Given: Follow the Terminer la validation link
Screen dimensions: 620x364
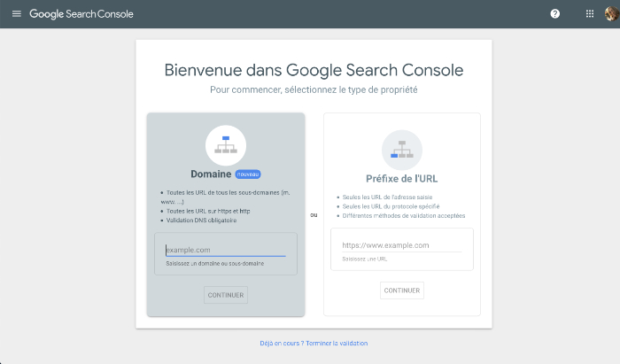Looking at the screenshot, I should (x=336, y=343).
